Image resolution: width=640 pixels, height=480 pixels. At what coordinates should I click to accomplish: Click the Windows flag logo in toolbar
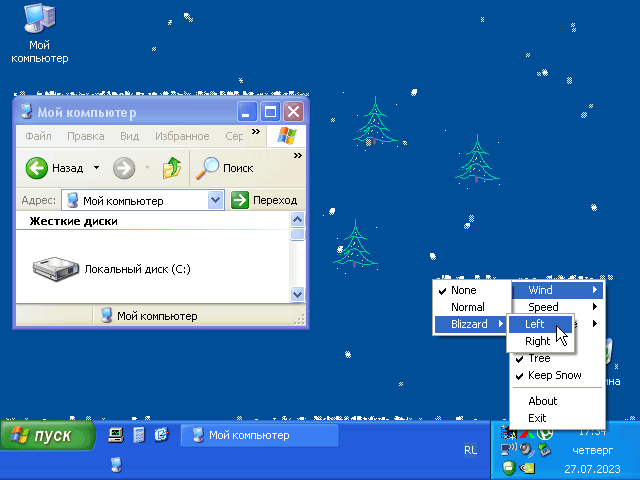tap(287, 136)
